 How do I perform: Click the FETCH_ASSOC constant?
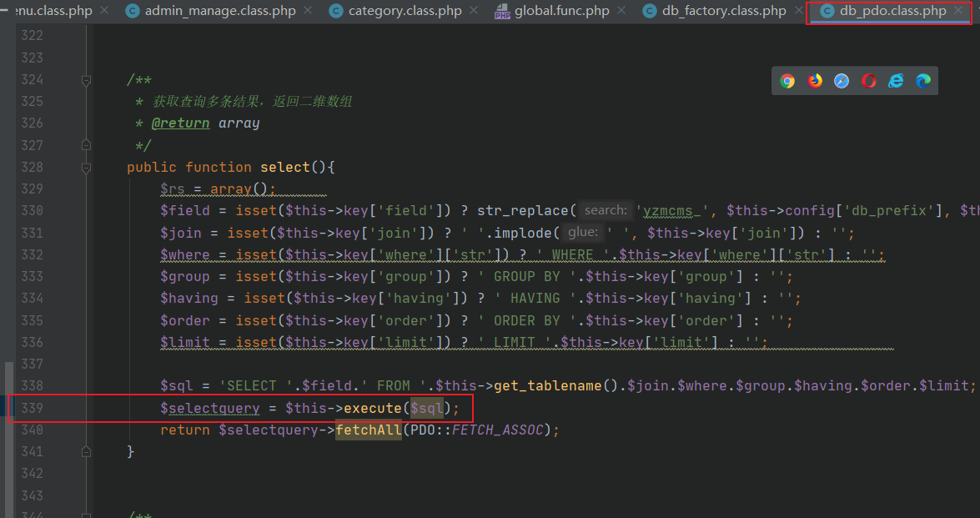point(497,430)
